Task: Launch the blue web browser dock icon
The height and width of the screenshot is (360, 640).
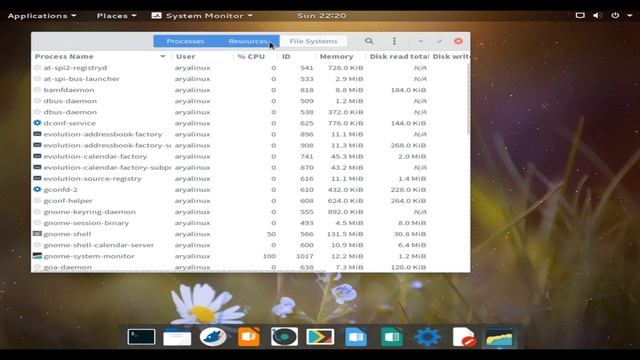Action: [213, 337]
